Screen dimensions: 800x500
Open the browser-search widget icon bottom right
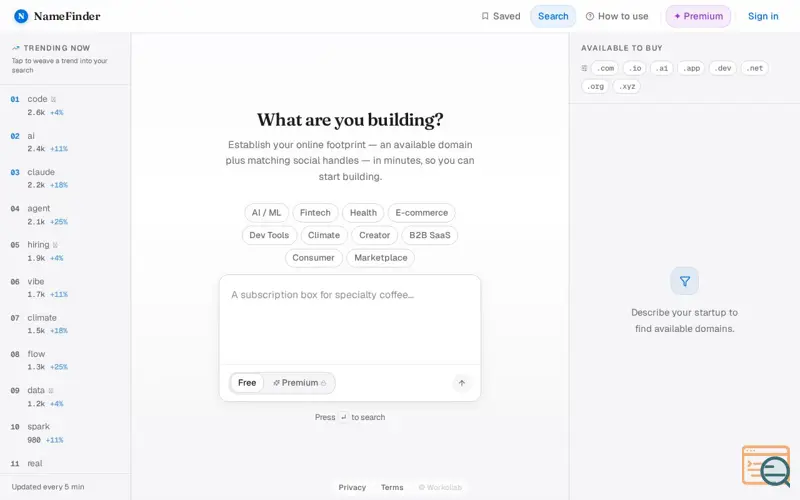point(766,466)
